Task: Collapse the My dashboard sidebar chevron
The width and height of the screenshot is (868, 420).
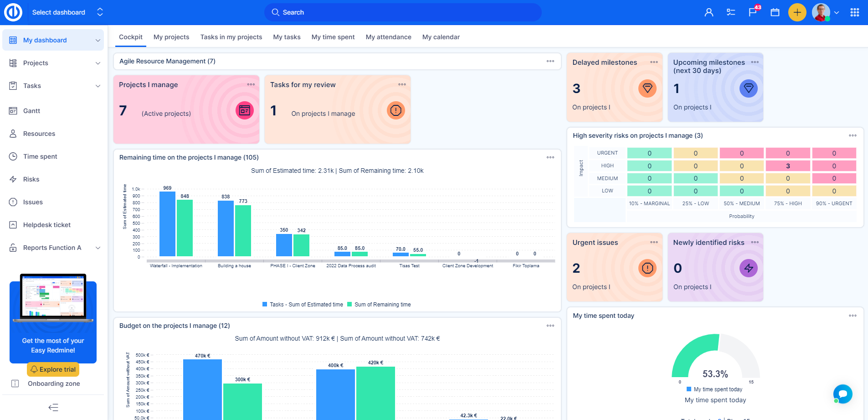Action: click(x=98, y=40)
